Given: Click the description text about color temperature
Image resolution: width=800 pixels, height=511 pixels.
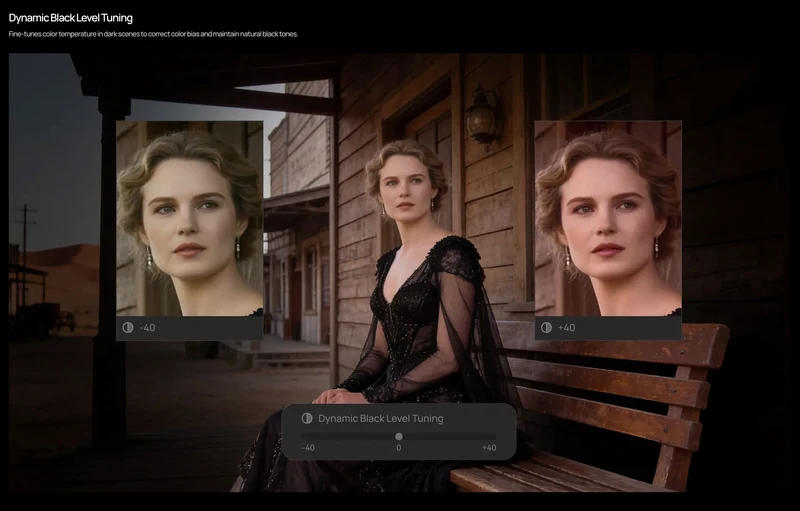Looking at the screenshot, I should tap(153, 34).
